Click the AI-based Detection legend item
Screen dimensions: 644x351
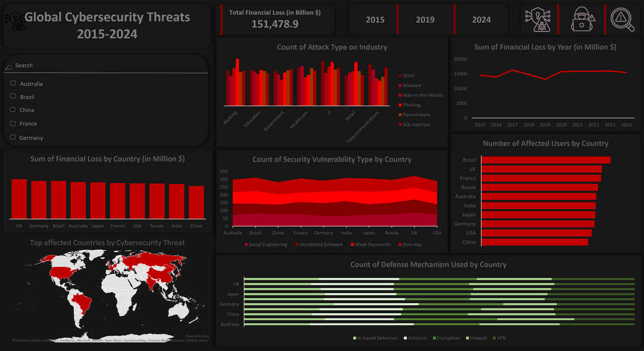coord(375,338)
